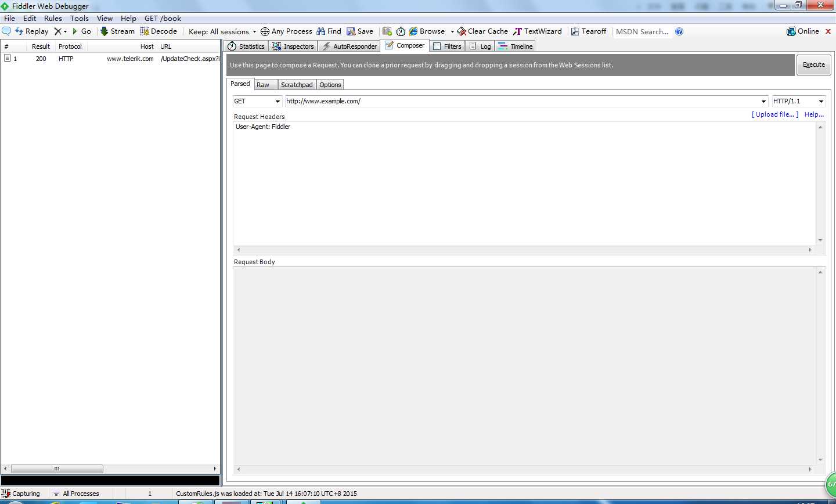This screenshot has width=836, height=504.
Task: Click the Execute button
Action: coord(814,65)
